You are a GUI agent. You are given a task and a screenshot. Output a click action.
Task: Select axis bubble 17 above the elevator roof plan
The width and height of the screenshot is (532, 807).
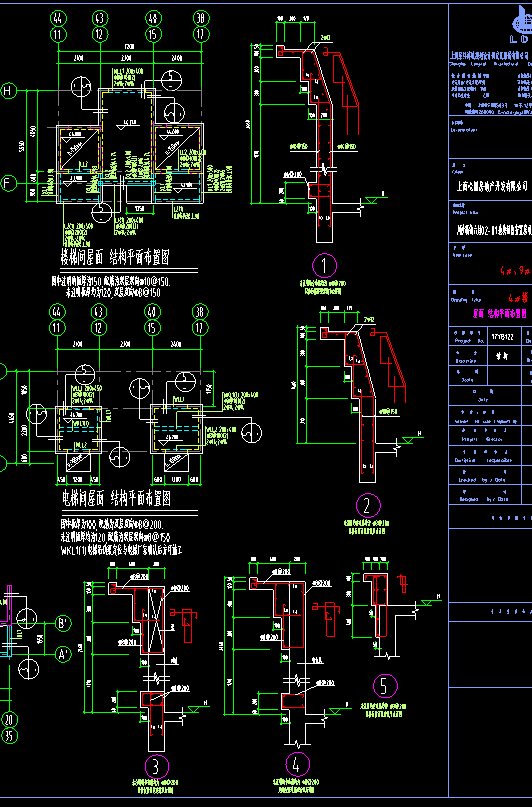(x=201, y=328)
